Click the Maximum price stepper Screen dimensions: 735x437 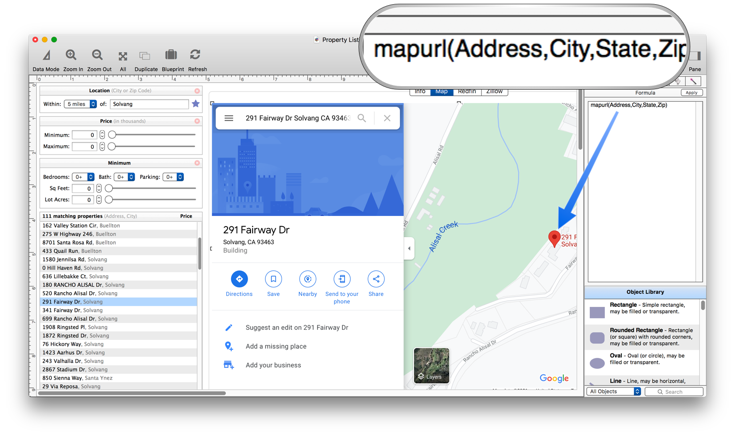click(x=102, y=147)
